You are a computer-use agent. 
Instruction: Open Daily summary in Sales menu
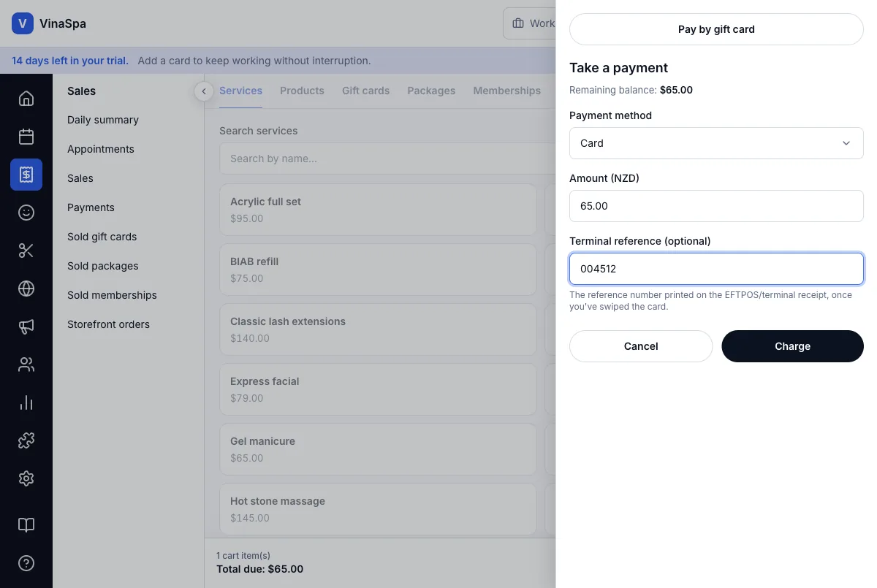point(103,120)
